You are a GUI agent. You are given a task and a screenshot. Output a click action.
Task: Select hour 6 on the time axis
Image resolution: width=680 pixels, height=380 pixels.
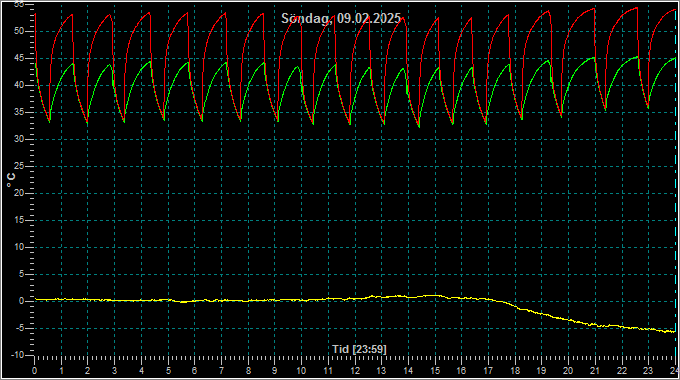point(194,371)
